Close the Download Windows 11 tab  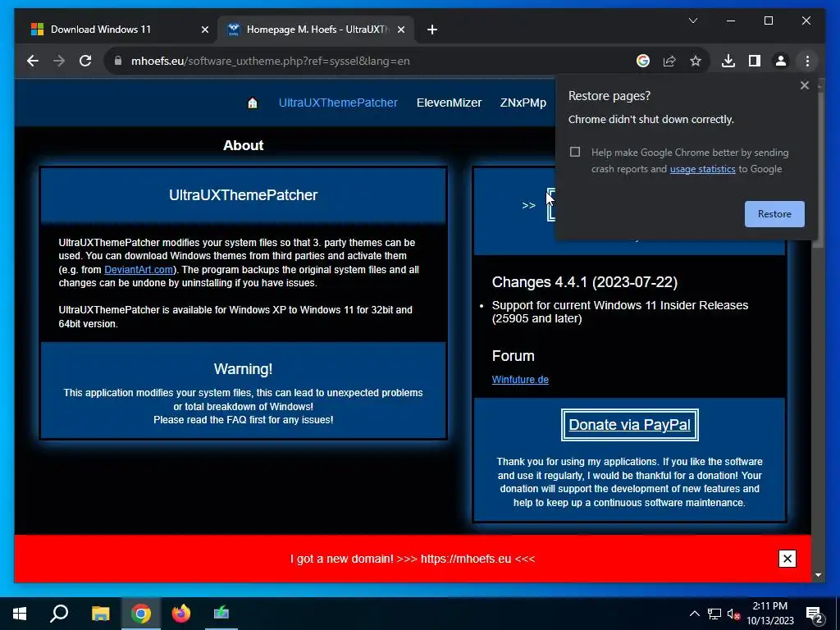(204, 30)
